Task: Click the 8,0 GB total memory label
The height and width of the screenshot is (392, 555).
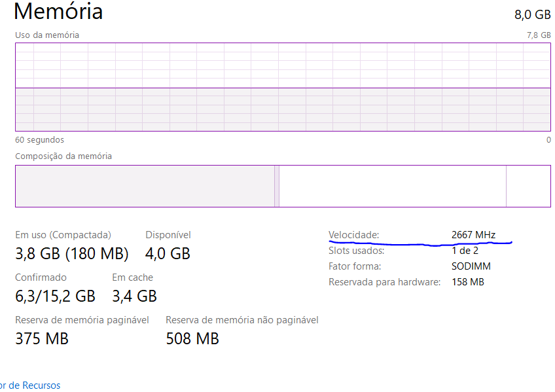Action: [532, 15]
